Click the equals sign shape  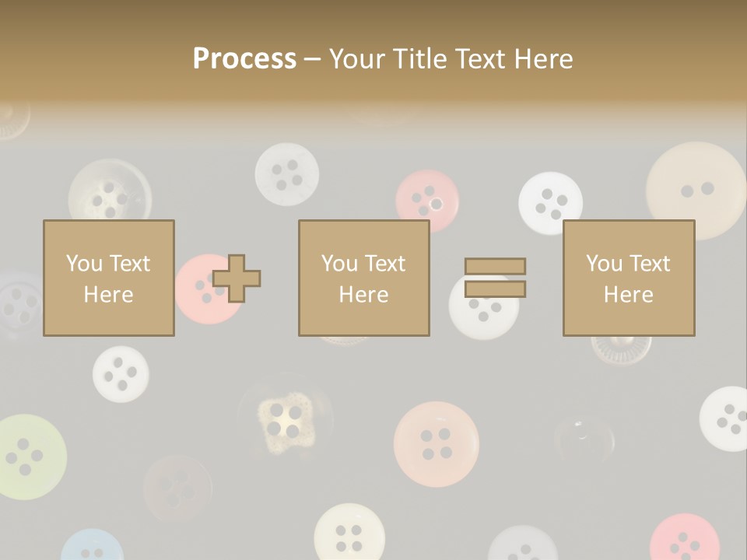[495, 278]
